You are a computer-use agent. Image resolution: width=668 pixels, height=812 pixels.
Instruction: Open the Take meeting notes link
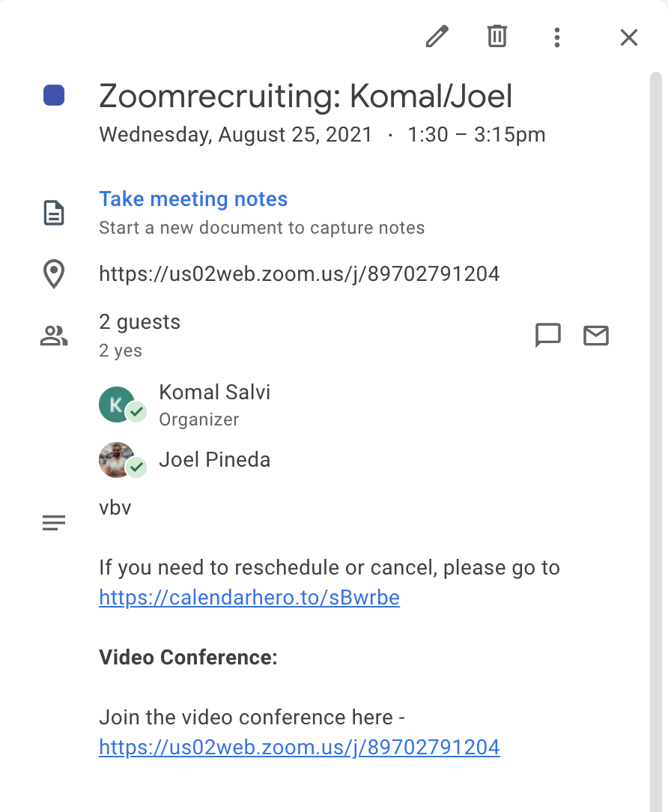(x=193, y=199)
